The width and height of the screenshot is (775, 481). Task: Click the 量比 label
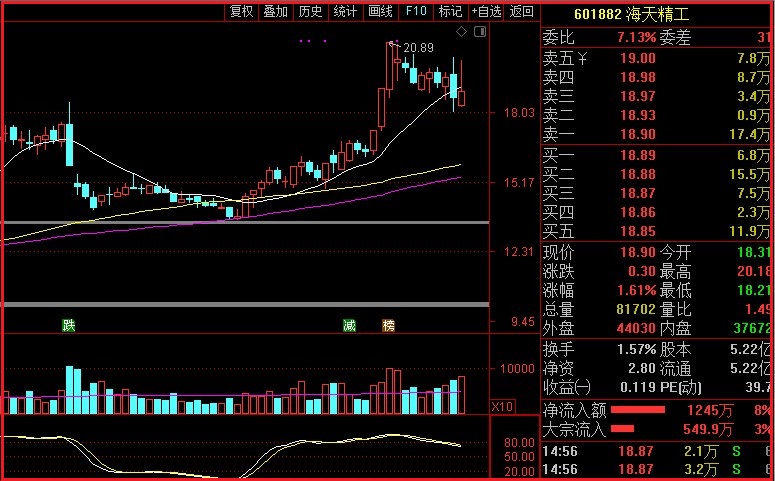tap(675, 309)
